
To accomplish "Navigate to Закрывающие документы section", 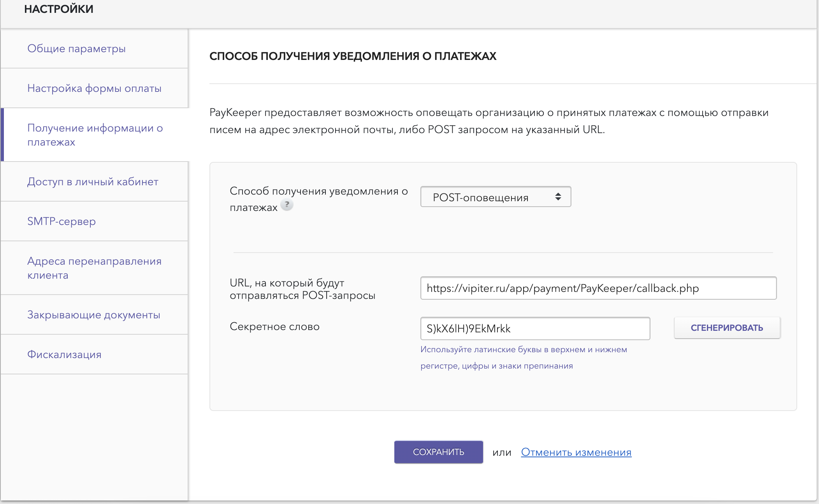I will pyautogui.click(x=94, y=315).
